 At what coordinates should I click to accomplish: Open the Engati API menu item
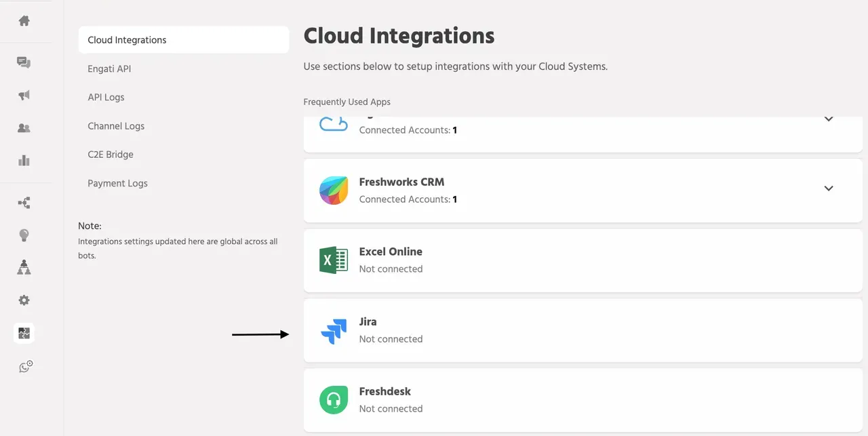(x=109, y=68)
